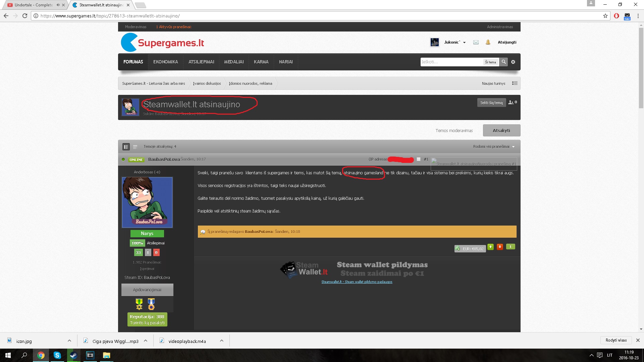Expand Rodomi visi pranešimai dropdown

[494, 146]
